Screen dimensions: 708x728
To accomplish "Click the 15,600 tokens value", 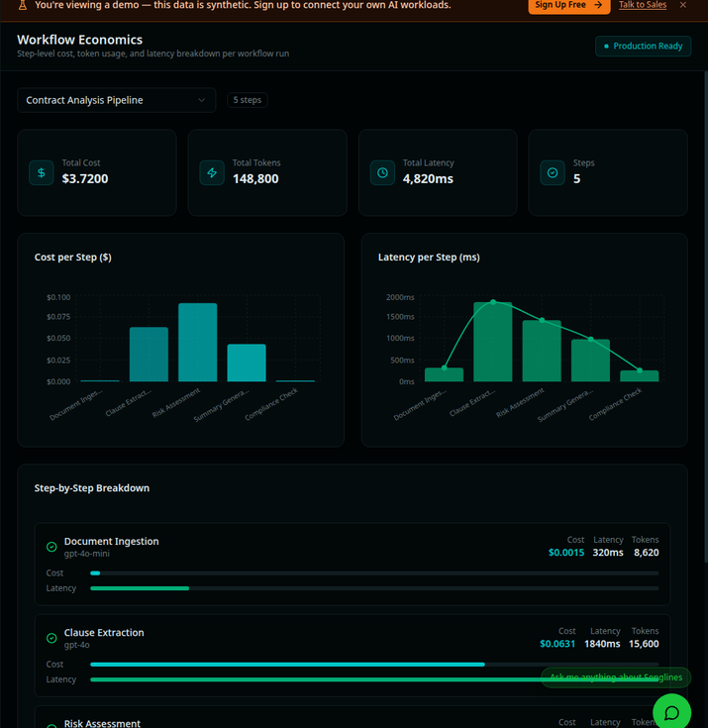I will point(644,644).
